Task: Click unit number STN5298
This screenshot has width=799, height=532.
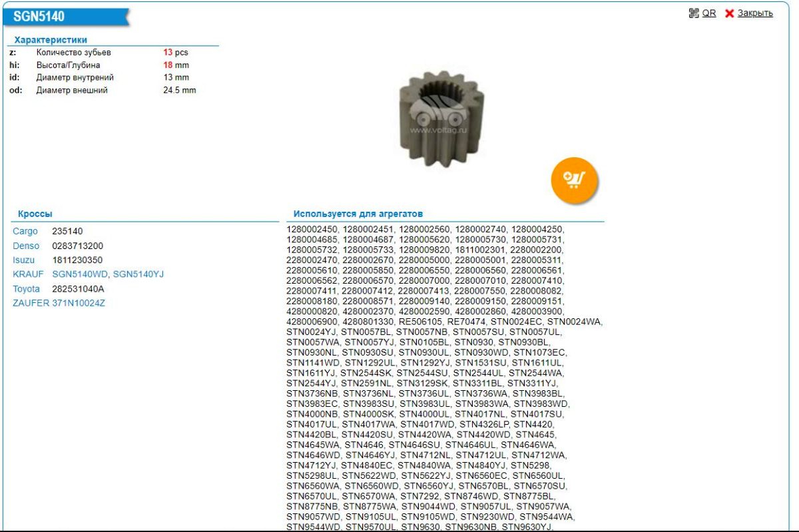Action: click(530, 466)
